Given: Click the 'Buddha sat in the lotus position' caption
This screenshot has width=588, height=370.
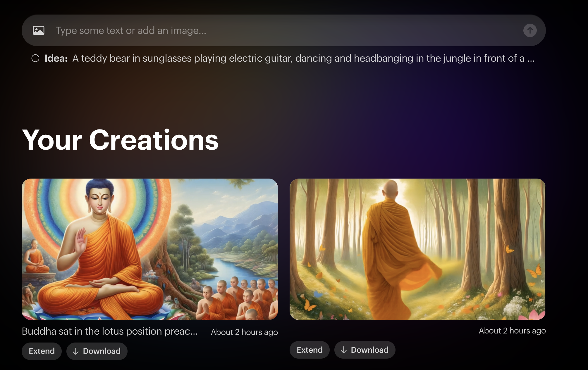Looking at the screenshot, I should pyautogui.click(x=110, y=331).
